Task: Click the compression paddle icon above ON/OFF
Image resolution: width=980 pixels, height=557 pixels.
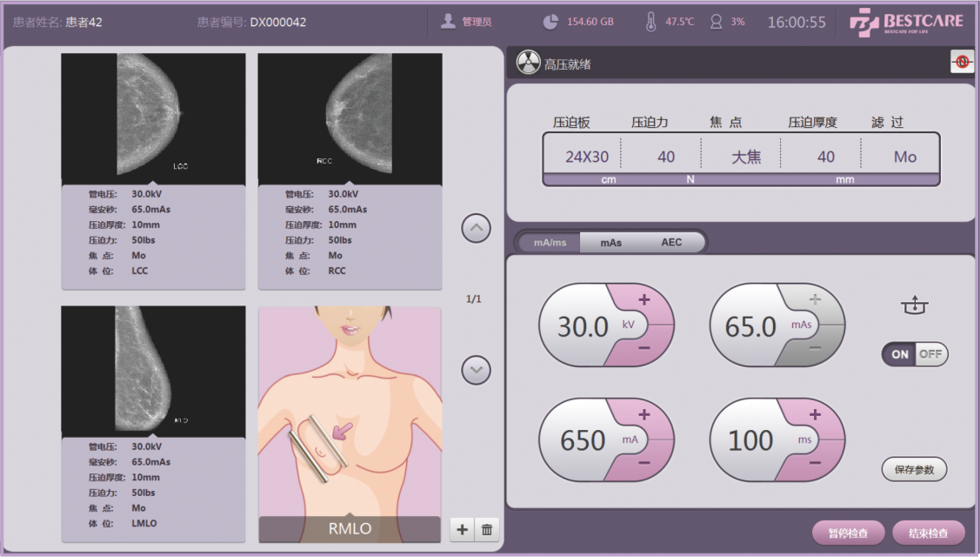Action: pos(915,306)
